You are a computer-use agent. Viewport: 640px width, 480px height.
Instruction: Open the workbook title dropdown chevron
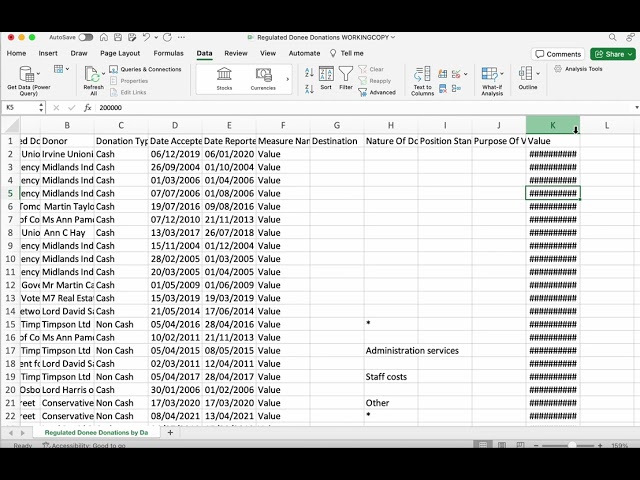393,37
